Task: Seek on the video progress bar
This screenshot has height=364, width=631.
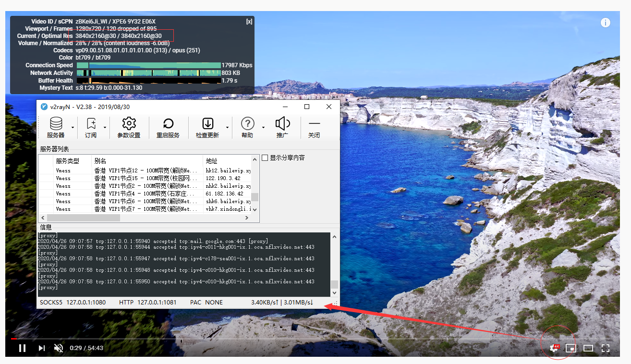Action: click(x=312, y=339)
